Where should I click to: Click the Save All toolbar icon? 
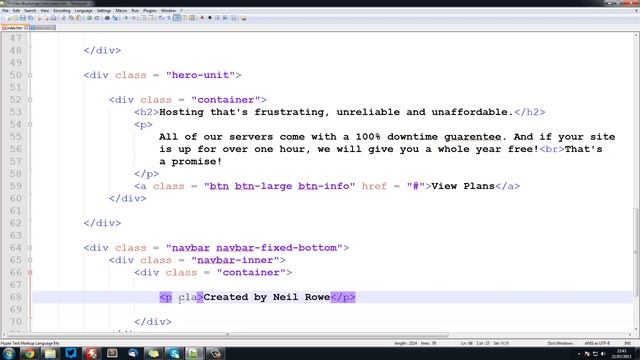[30, 18]
